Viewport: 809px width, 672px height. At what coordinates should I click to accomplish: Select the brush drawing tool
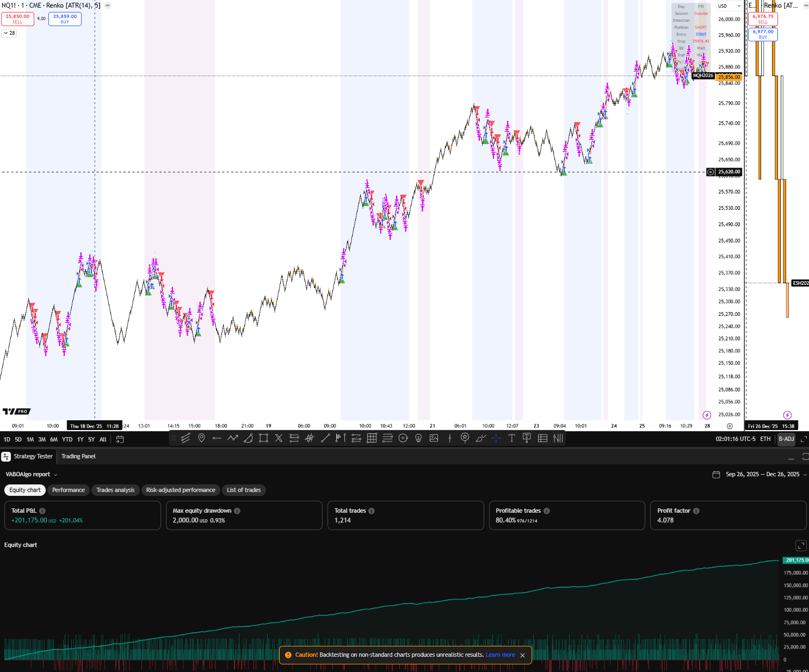click(480, 438)
